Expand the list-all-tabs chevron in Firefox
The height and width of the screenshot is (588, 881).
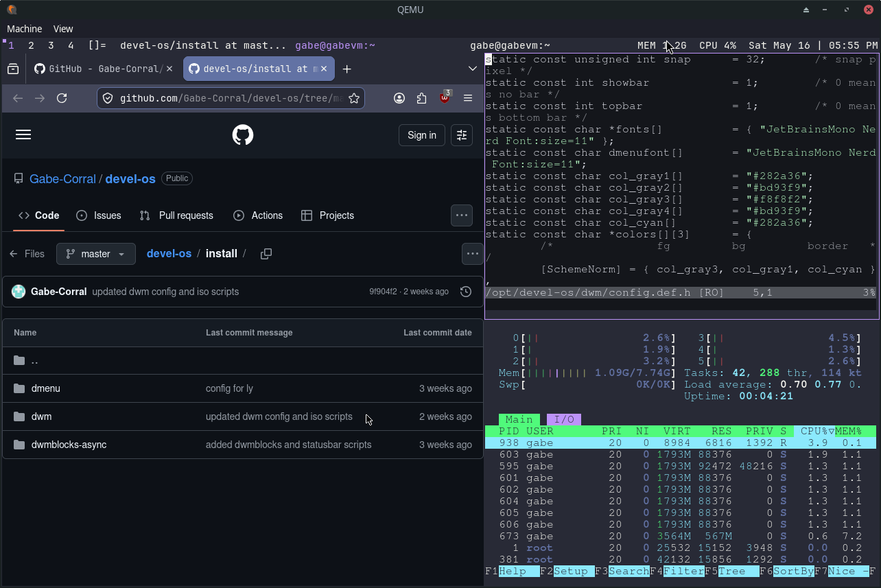click(x=473, y=69)
